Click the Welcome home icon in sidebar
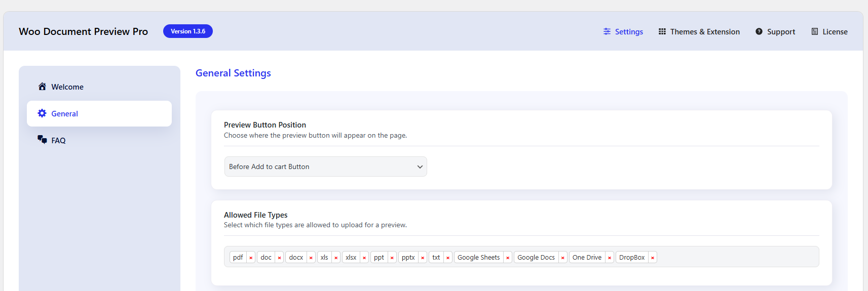Image resolution: width=868 pixels, height=291 pixels. tap(42, 87)
